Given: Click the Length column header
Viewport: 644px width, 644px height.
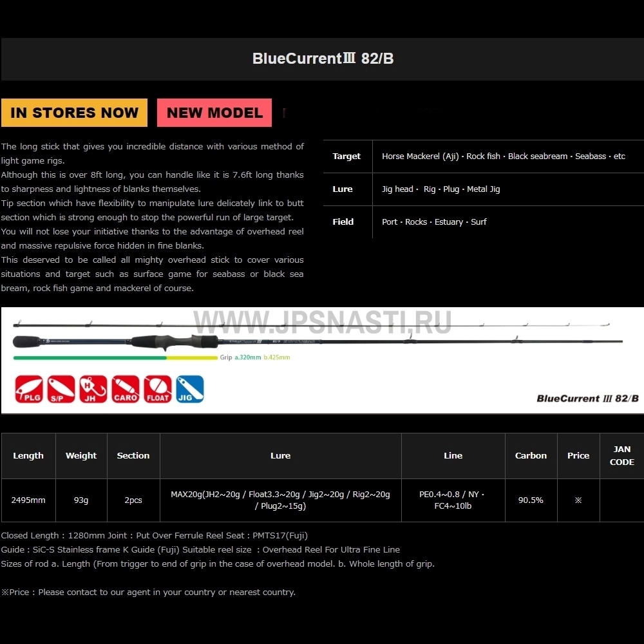Looking at the screenshot, I should click(x=28, y=455).
